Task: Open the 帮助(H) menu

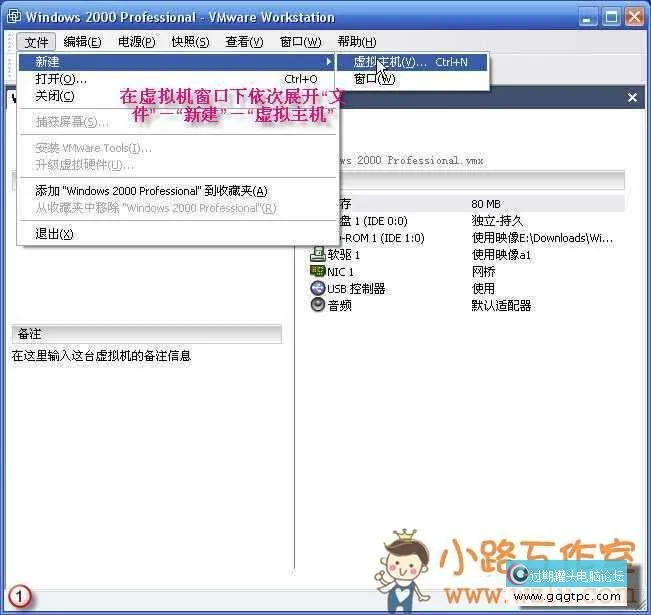Action: tap(357, 42)
